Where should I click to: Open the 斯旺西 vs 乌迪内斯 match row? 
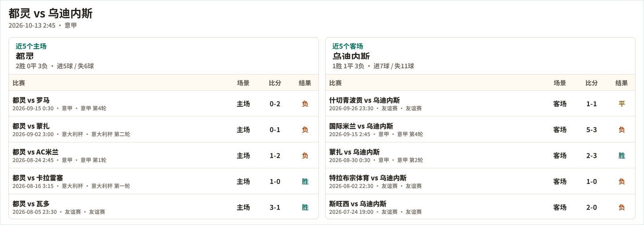[x=480, y=207]
